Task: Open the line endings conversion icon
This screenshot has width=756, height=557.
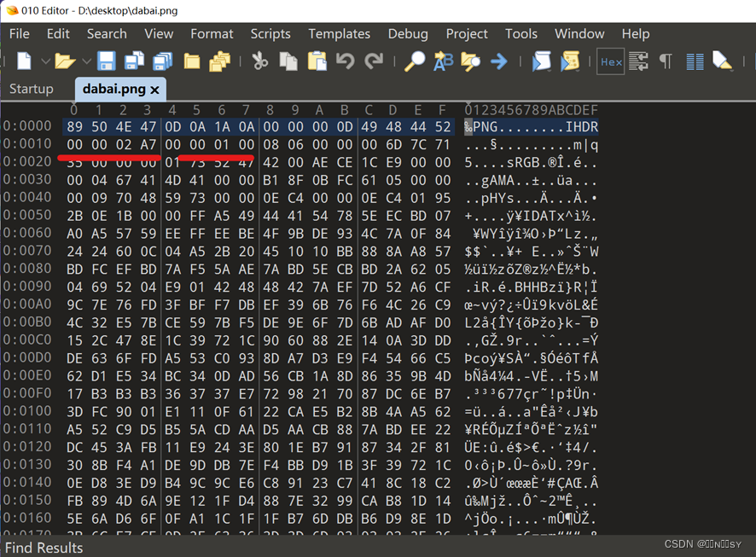Action: pyautogui.click(x=638, y=62)
